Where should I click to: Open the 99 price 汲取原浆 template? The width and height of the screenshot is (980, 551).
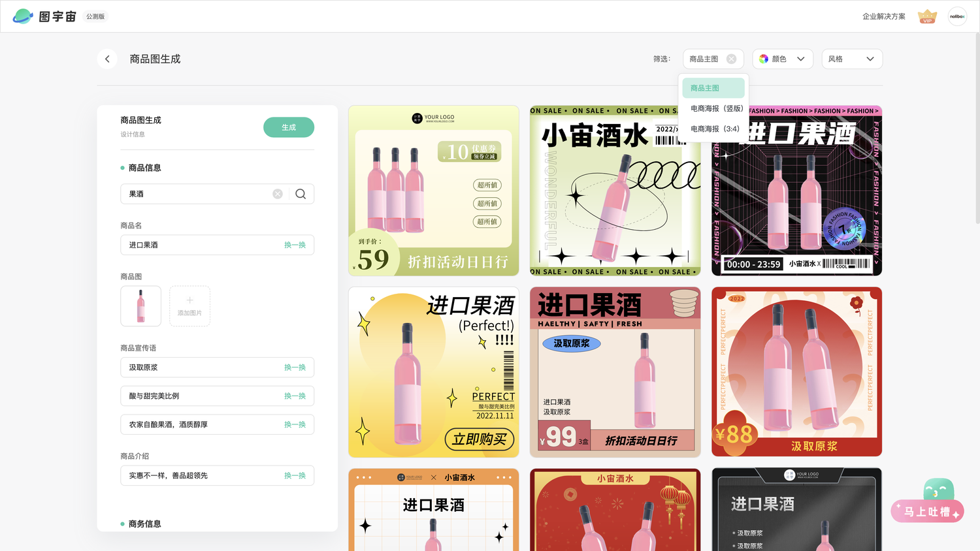pos(615,372)
